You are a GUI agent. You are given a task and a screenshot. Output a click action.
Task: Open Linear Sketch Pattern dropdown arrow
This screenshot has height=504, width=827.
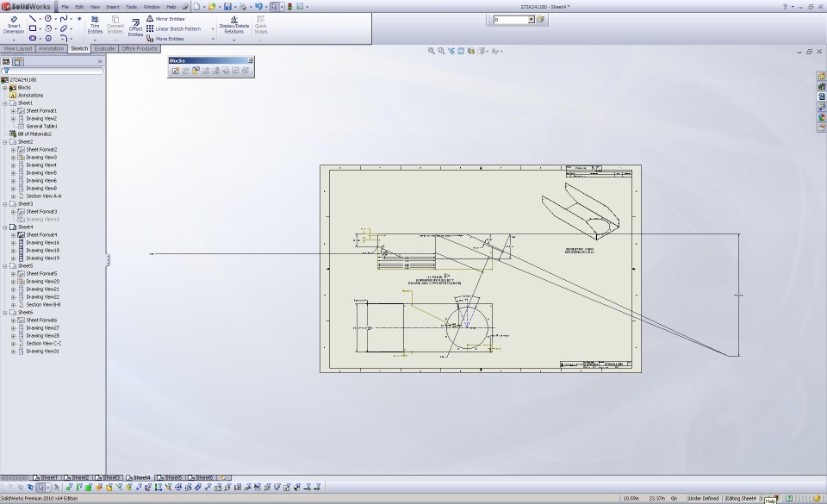(x=213, y=29)
